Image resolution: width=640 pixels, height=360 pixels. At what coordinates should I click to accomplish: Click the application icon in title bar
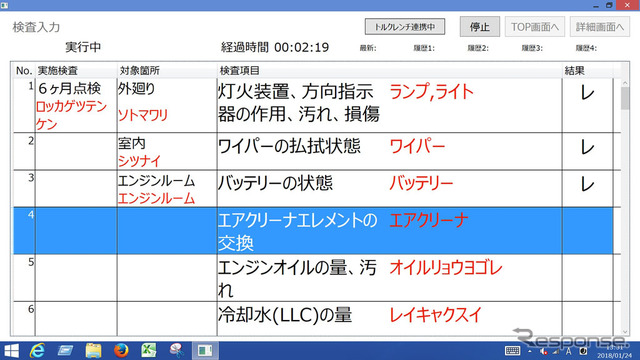click(4, 5)
